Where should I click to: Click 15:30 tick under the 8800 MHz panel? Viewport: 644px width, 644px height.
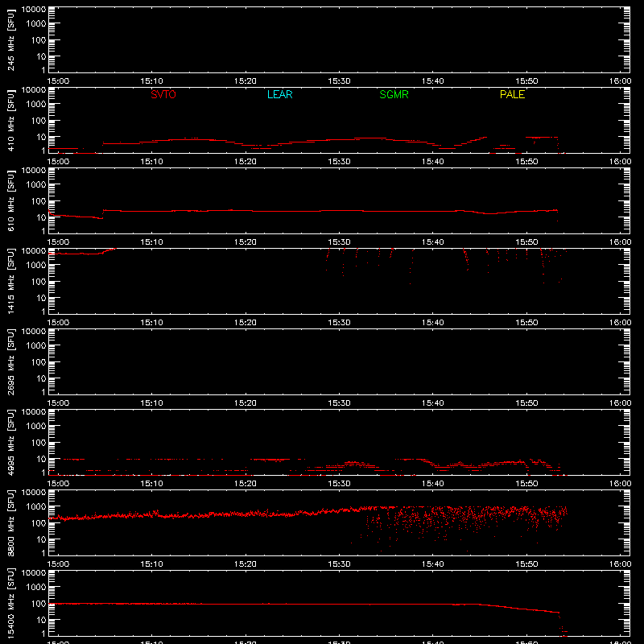click(339, 564)
